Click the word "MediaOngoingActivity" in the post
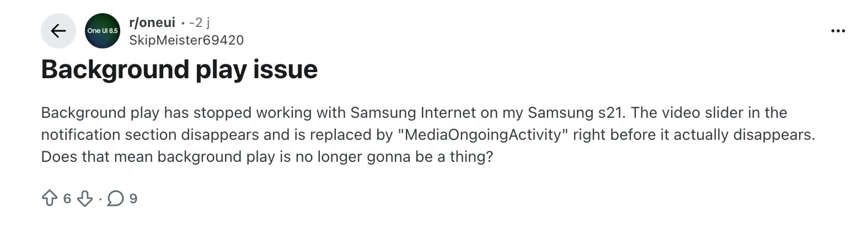Image resolution: width=868 pixels, height=229 pixels. 482,135
